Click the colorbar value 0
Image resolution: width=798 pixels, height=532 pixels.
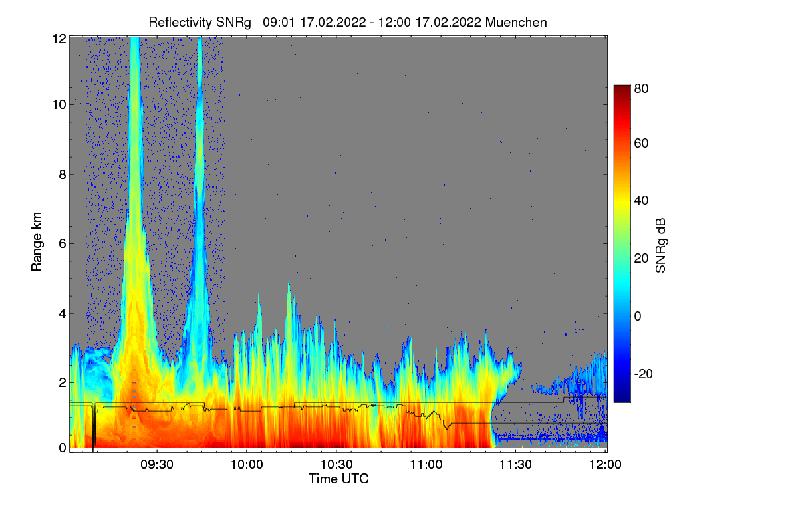(638, 315)
